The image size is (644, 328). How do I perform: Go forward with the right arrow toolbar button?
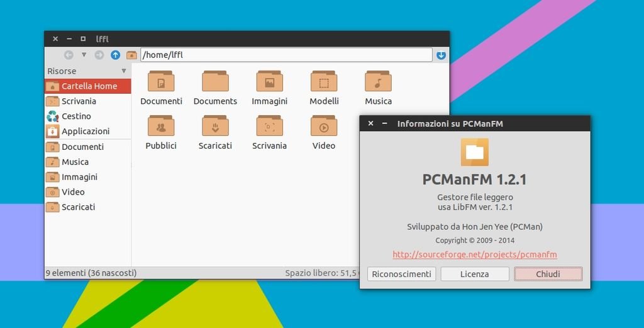(x=99, y=55)
